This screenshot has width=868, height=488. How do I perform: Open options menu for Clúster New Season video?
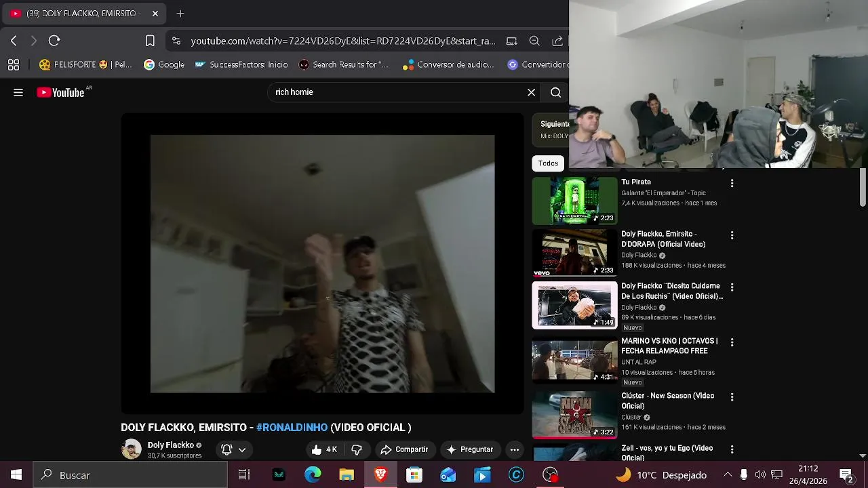coord(732,396)
